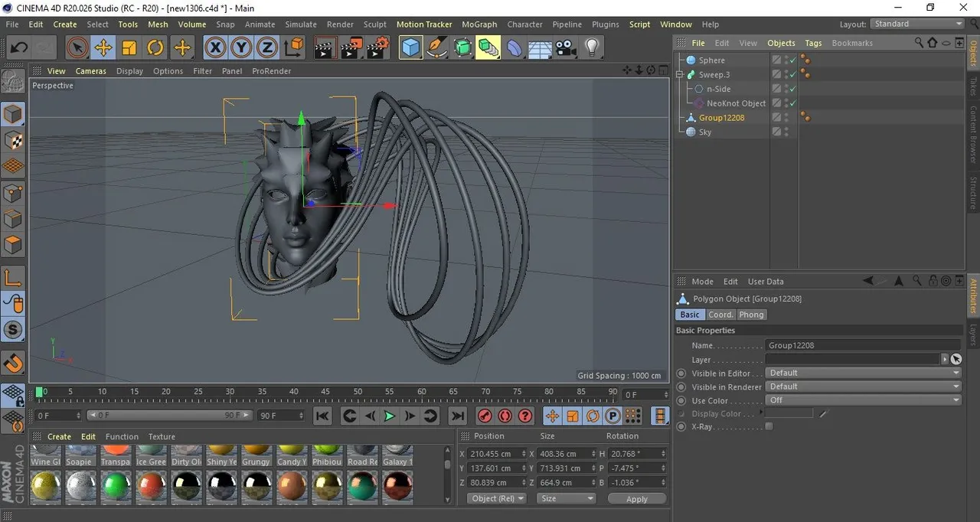Viewport: 980px width, 522px height.
Task: Click the Render View clapperboard icon
Action: coord(325,47)
